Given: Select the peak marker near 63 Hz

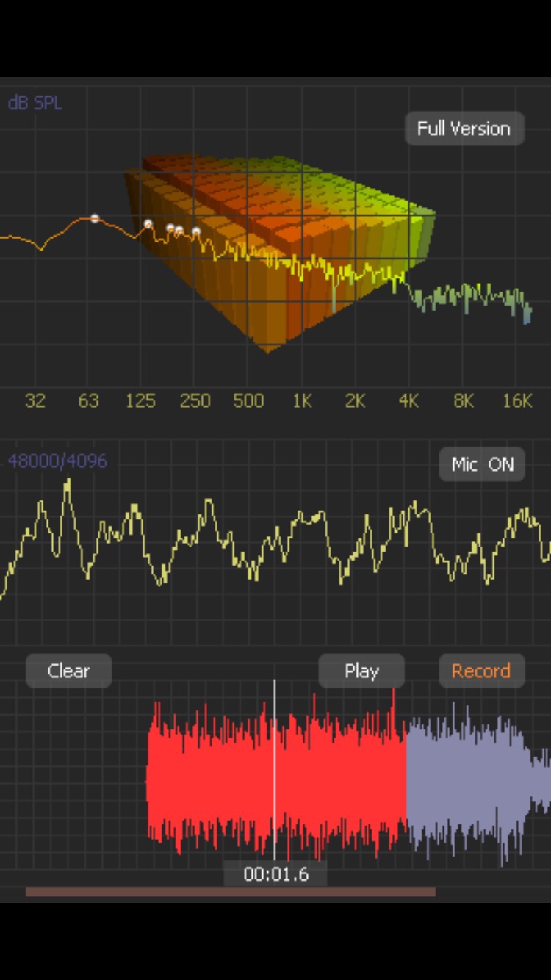Looking at the screenshot, I should pyautogui.click(x=95, y=218).
